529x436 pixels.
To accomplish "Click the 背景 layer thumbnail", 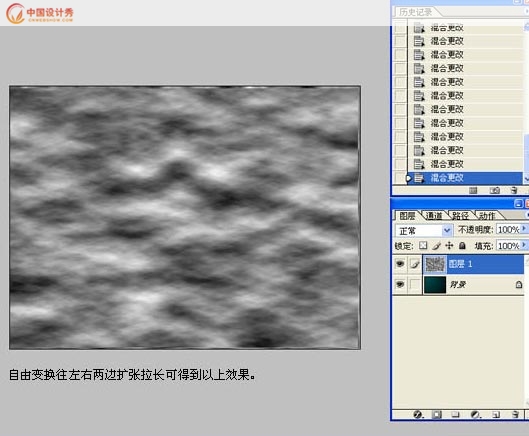I will pyautogui.click(x=435, y=284).
